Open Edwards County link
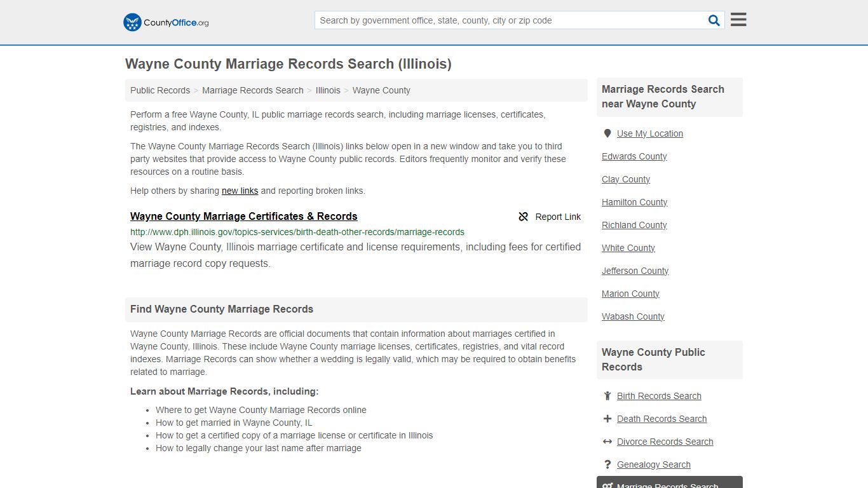The height and width of the screenshot is (488, 868). point(634,156)
